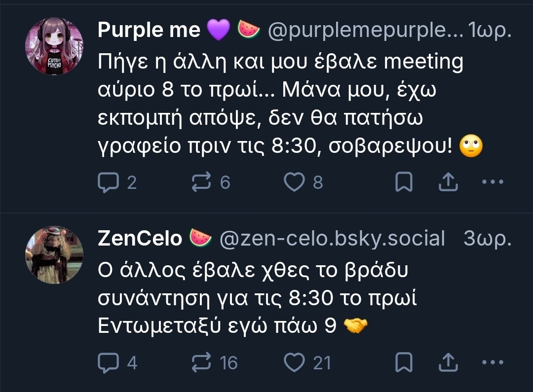Reply to ZenCelo's post
The width and height of the screenshot is (533, 392).
(107, 363)
